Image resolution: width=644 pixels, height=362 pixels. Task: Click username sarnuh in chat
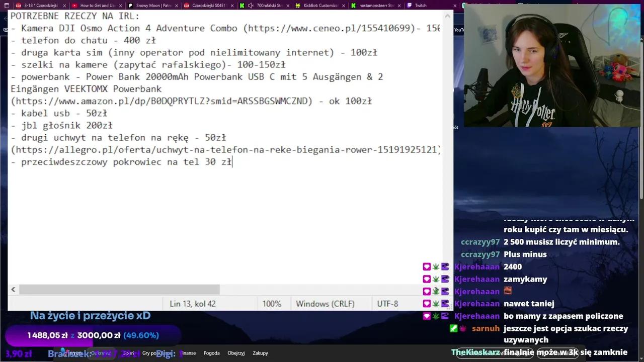click(x=486, y=328)
